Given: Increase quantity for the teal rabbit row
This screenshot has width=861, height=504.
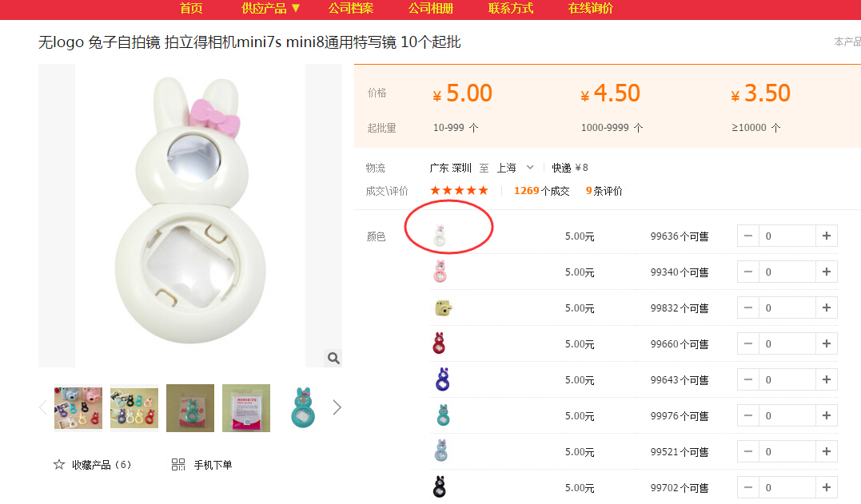Looking at the screenshot, I should [827, 415].
